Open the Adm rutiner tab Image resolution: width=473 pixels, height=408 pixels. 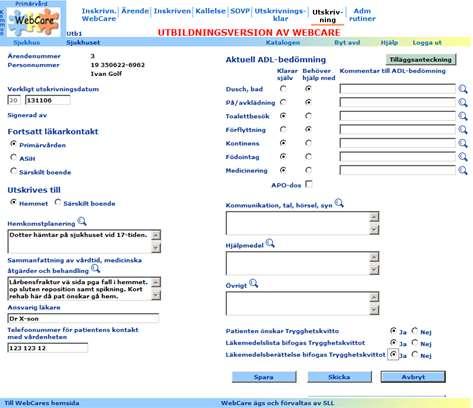(x=362, y=15)
